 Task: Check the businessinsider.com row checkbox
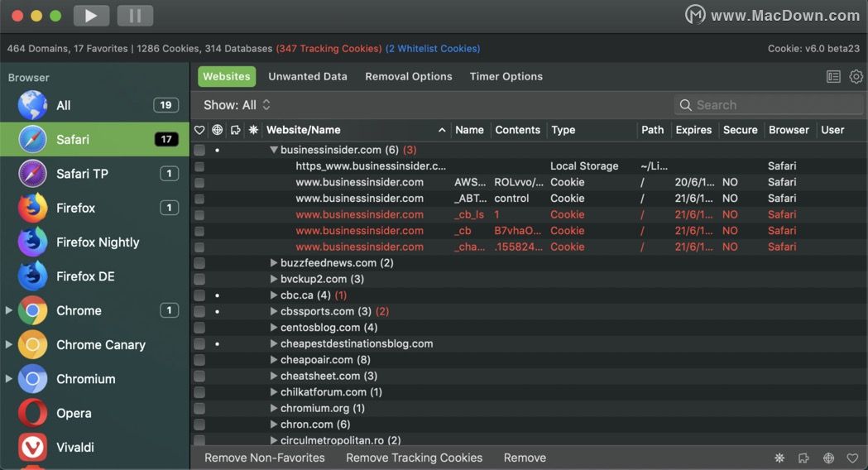tap(199, 150)
